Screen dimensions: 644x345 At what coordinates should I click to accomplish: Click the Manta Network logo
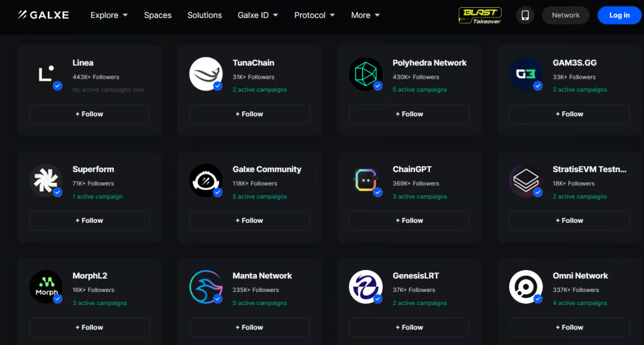[x=206, y=287]
